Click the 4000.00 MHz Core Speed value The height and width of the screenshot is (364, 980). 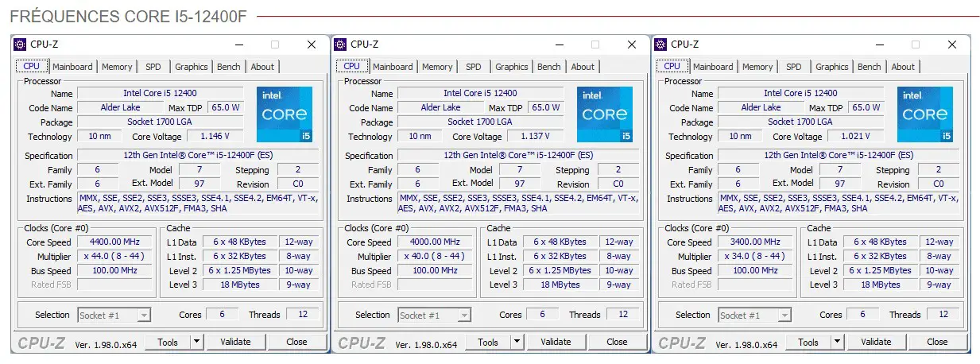click(x=436, y=242)
